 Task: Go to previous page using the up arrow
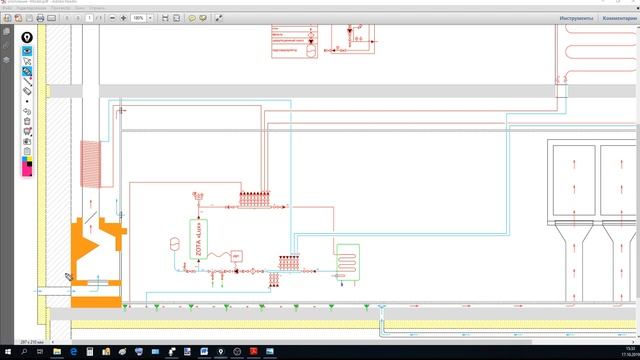click(67, 18)
